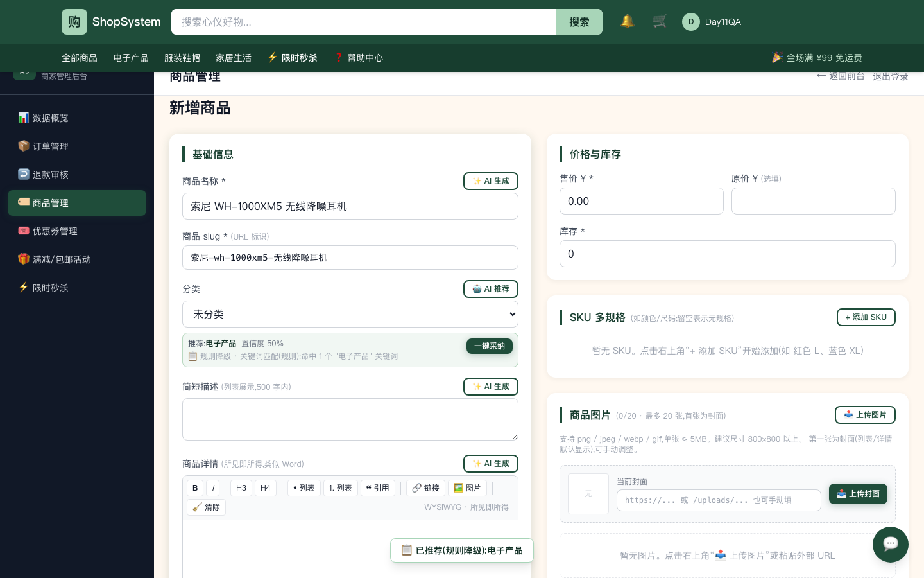Apply H3 heading style
Image resolution: width=924 pixels, height=578 pixels.
pyautogui.click(x=241, y=488)
